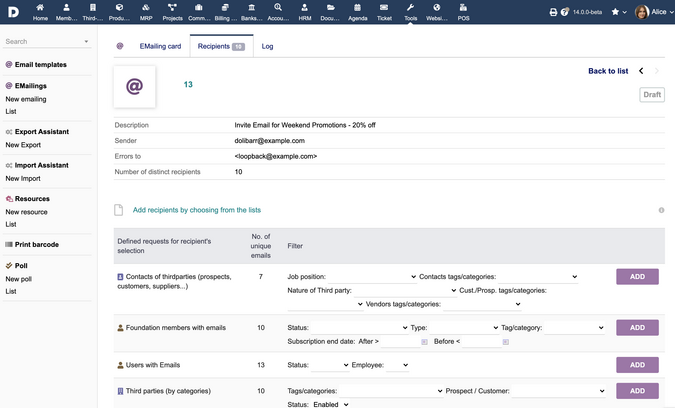The height and width of the screenshot is (408, 675).
Task: Open the MRP module icon
Action: point(146,7)
